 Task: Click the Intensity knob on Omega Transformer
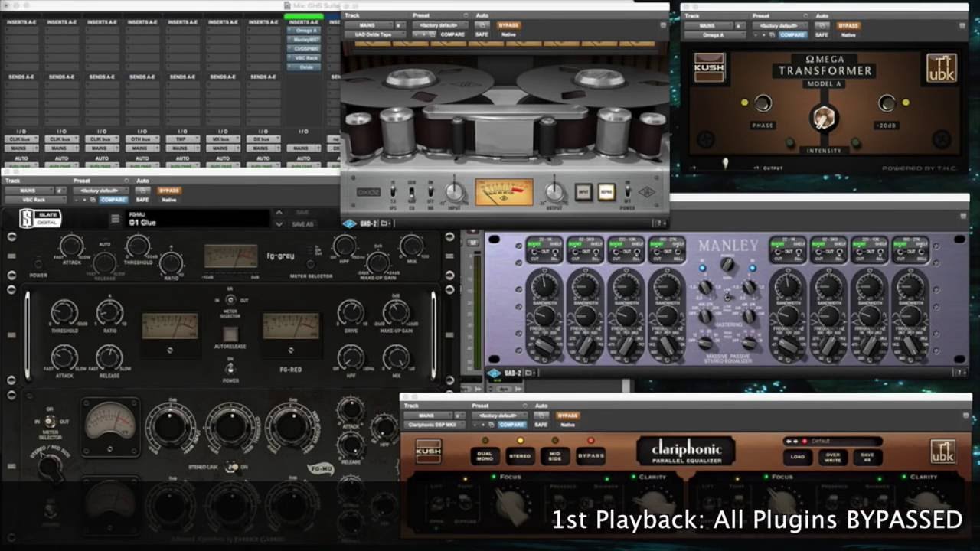pyautogui.click(x=822, y=119)
